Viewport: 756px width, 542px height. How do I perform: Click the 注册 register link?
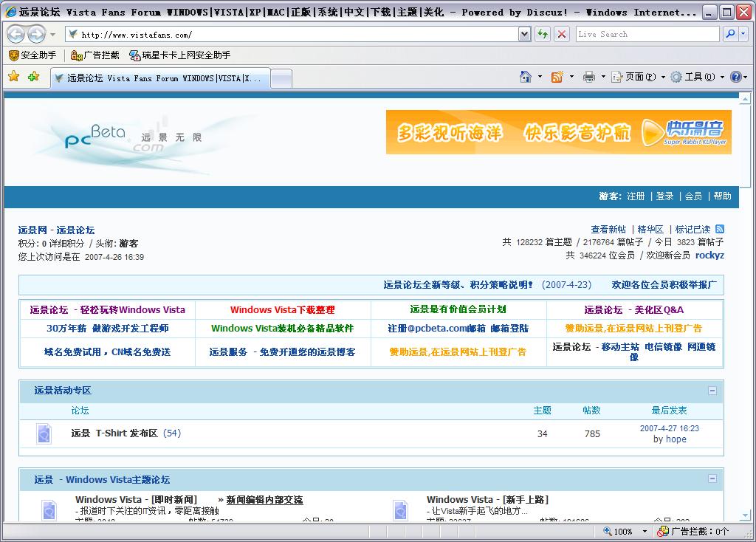(636, 196)
